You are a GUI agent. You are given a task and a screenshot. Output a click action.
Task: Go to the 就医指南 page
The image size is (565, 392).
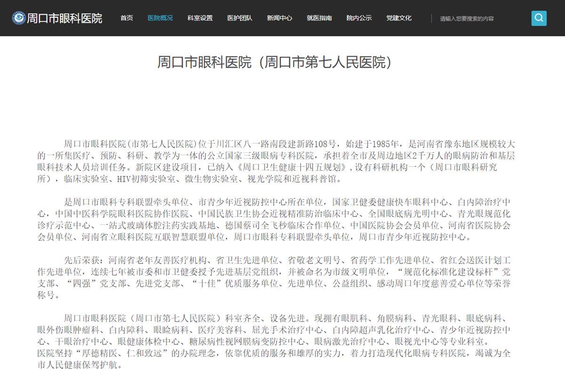pos(319,18)
